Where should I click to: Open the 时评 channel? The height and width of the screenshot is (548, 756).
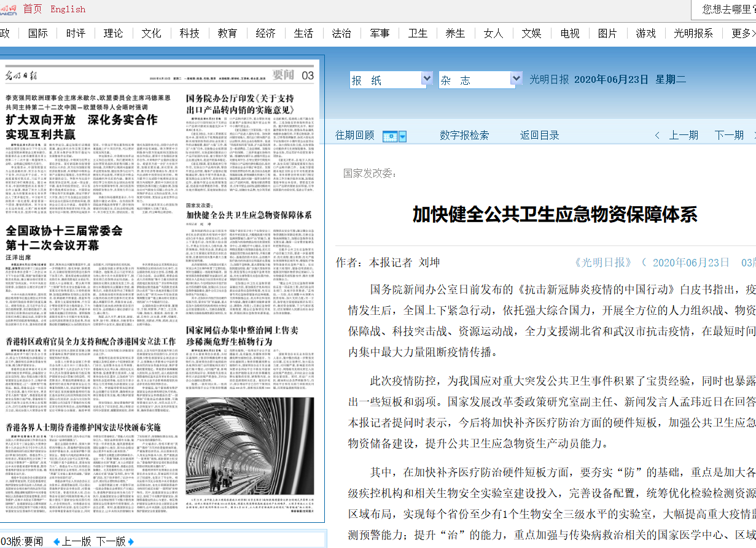pyautogui.click(x=76, y=33)
